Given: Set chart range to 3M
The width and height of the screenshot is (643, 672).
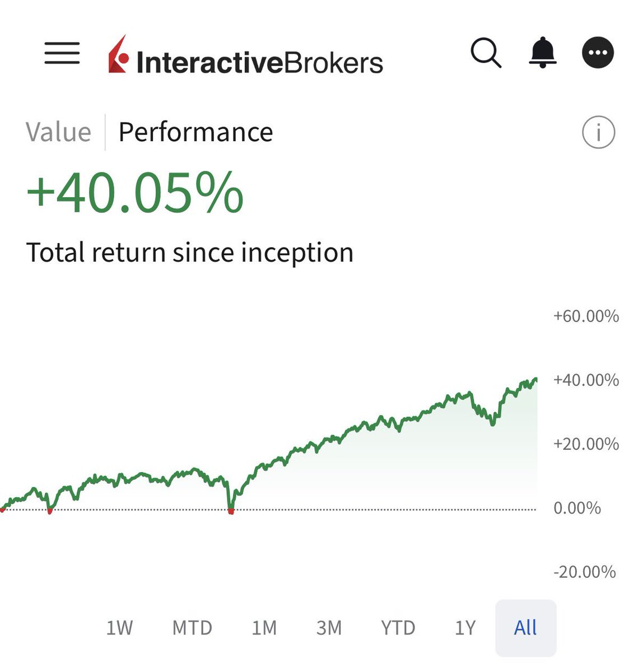Looking at the screenshot, I should 329,628.
